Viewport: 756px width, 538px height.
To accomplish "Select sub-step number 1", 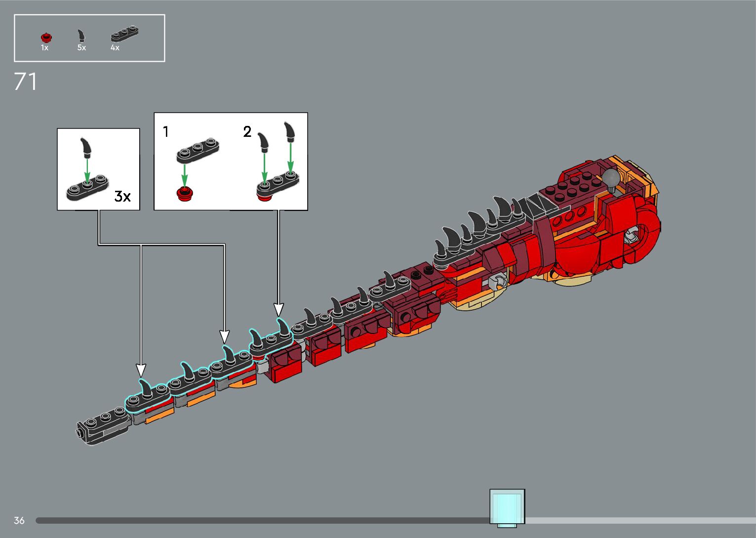I will 166,132.
